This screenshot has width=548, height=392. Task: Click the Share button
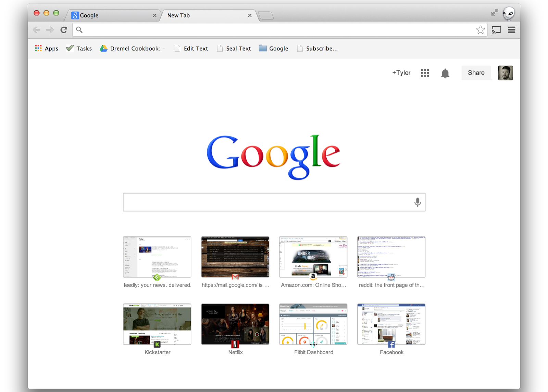(x=476, y=73)
